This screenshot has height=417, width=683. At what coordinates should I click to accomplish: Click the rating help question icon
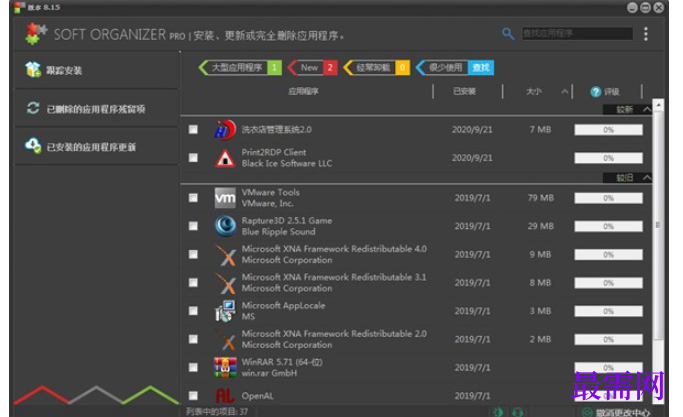pyautogui.click(x=595, y=92)
